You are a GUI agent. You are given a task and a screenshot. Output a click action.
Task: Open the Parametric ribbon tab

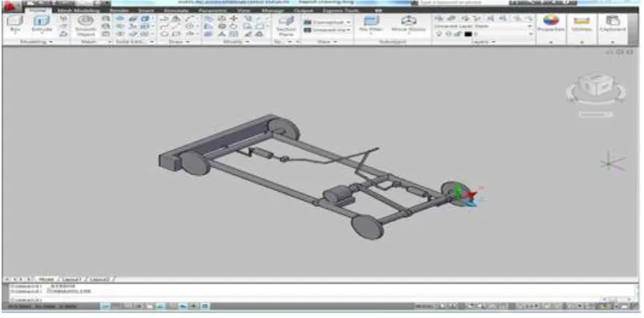[213, 10]
